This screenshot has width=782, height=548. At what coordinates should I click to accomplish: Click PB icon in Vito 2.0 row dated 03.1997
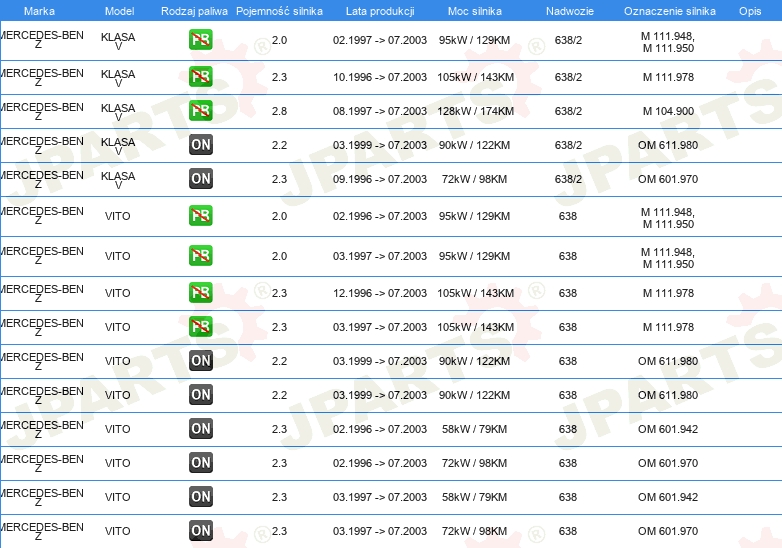[201, 255]
